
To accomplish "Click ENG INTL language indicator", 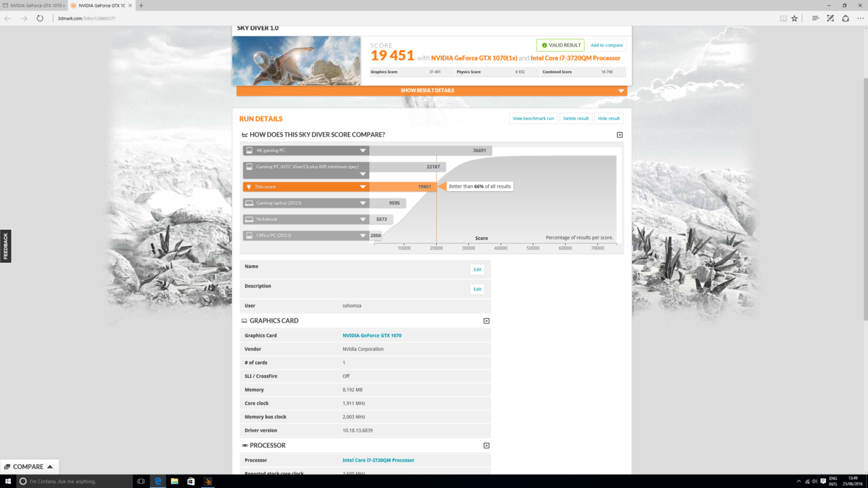I will coord(833,481).
